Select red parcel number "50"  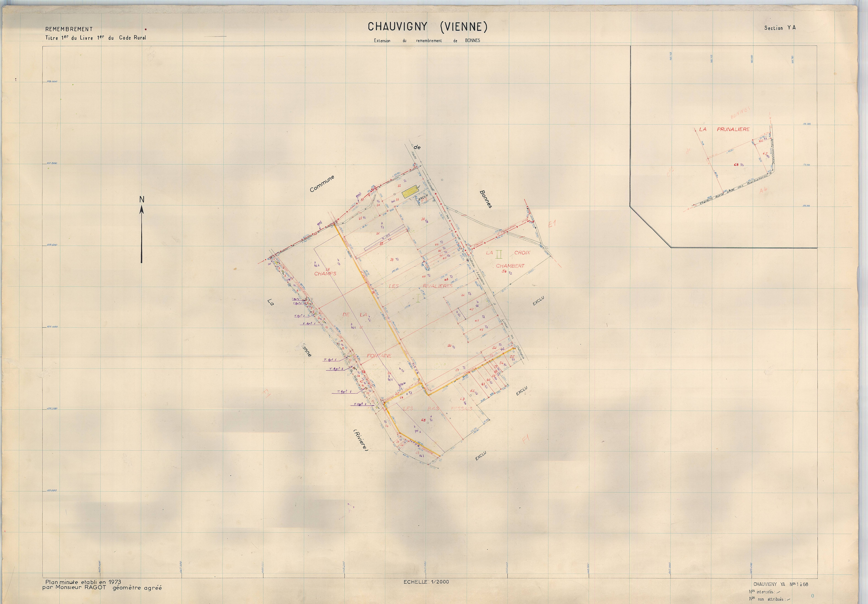coord(449,346)
